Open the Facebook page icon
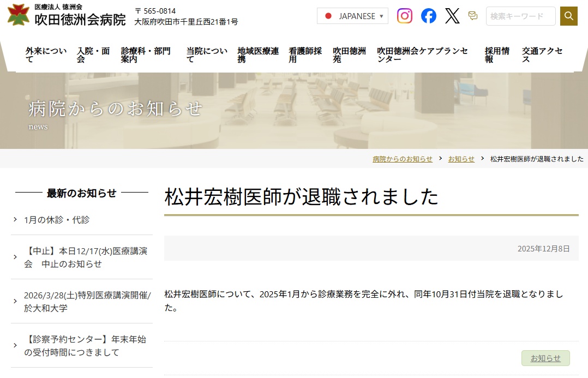 [x=428, y=16]
